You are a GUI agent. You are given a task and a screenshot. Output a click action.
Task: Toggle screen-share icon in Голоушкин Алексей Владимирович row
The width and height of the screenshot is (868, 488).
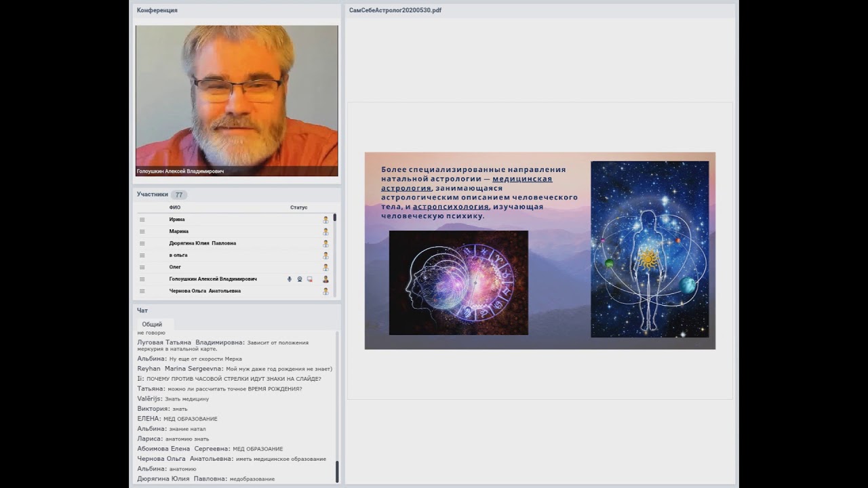[310, 279]
